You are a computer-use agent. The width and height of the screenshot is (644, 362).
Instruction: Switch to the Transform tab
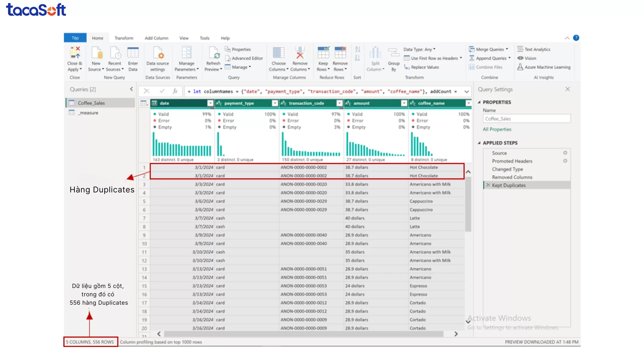pos(124,38)
